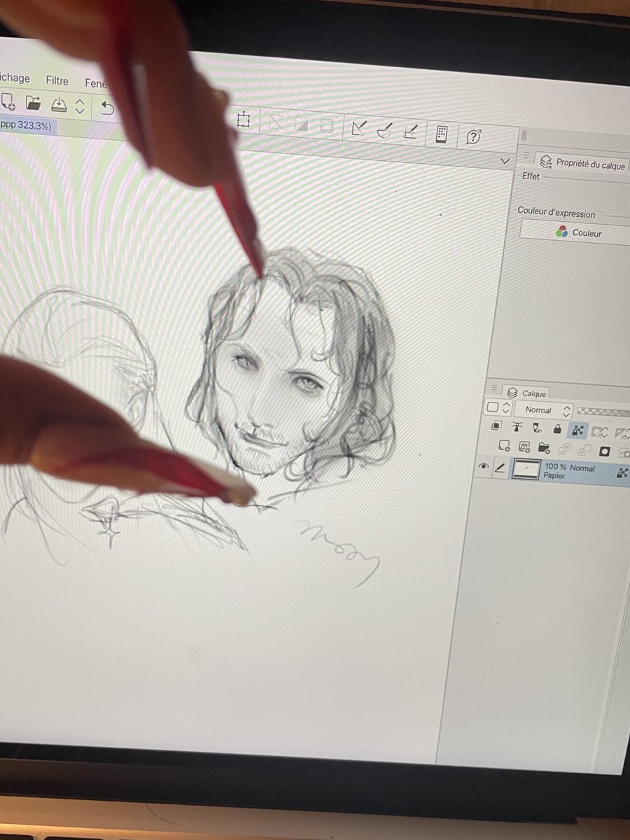Screen dimensions: 630x840
Task: Create a new vector layer
Action: pyautogui.click(x=523, y=447)
